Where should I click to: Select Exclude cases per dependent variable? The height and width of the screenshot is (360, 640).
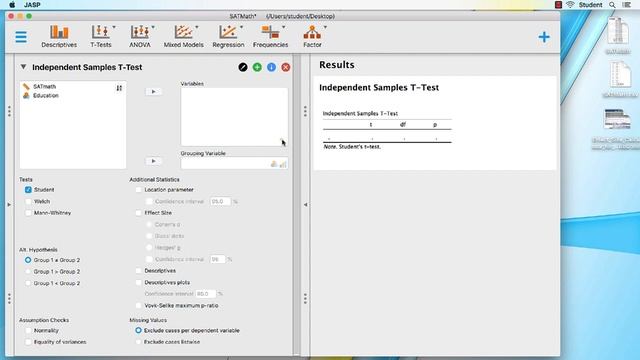coord(138,330)
